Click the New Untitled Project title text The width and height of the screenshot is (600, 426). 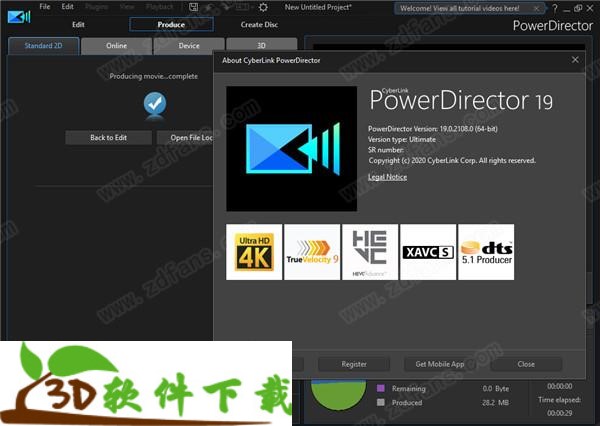(x=318, y=7)
